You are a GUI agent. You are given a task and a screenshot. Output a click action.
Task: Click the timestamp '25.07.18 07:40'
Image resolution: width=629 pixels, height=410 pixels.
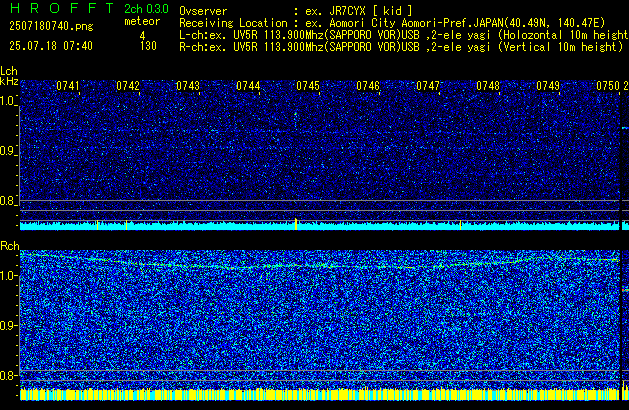coord(51,46)
